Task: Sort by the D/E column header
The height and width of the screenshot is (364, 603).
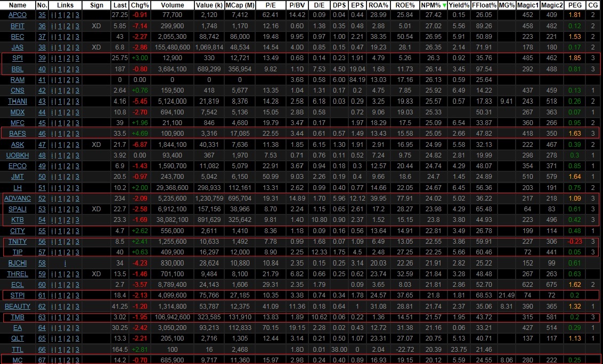Action: tap(319, 5)
